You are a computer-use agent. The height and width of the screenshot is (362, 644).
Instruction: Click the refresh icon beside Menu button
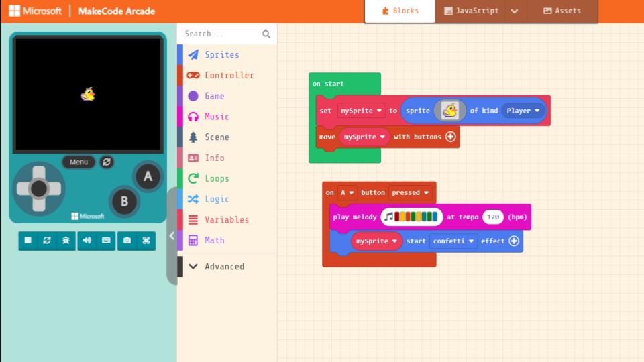[x=107, y=162]
